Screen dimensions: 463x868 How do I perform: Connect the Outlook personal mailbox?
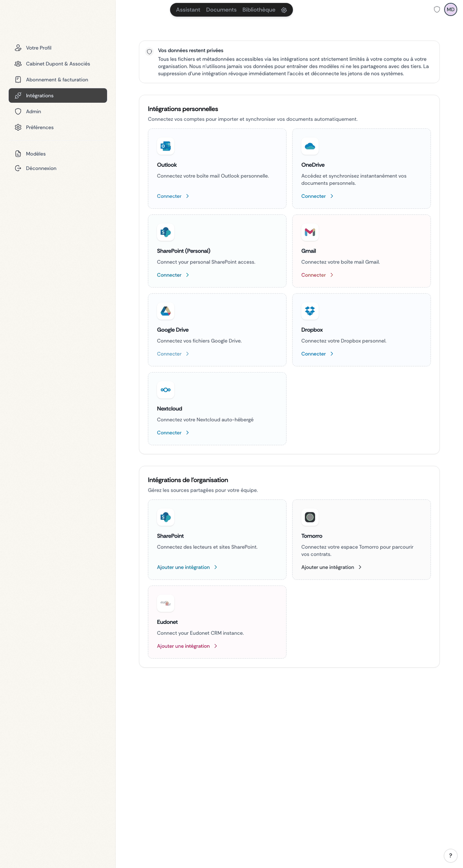coord(169,196)
